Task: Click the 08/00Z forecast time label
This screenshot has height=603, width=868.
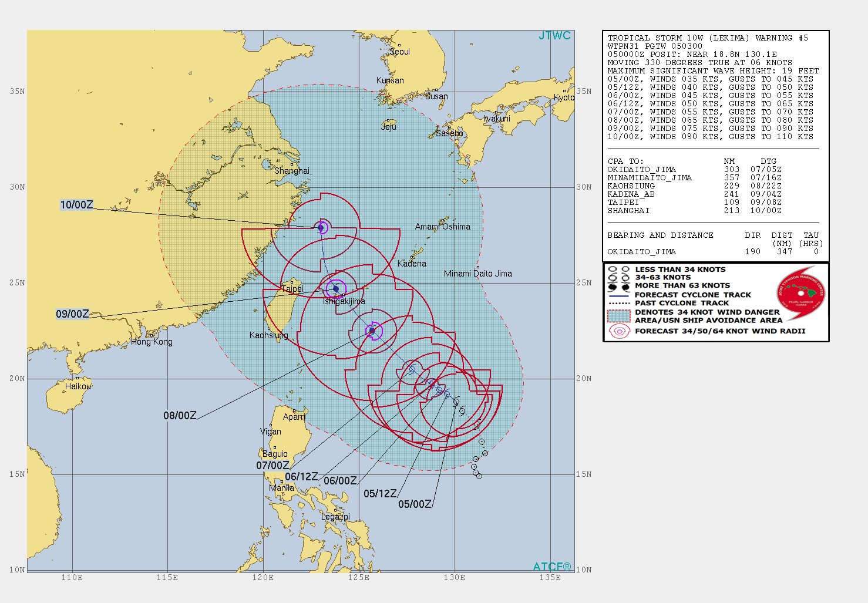Action: tap(180, 416)
